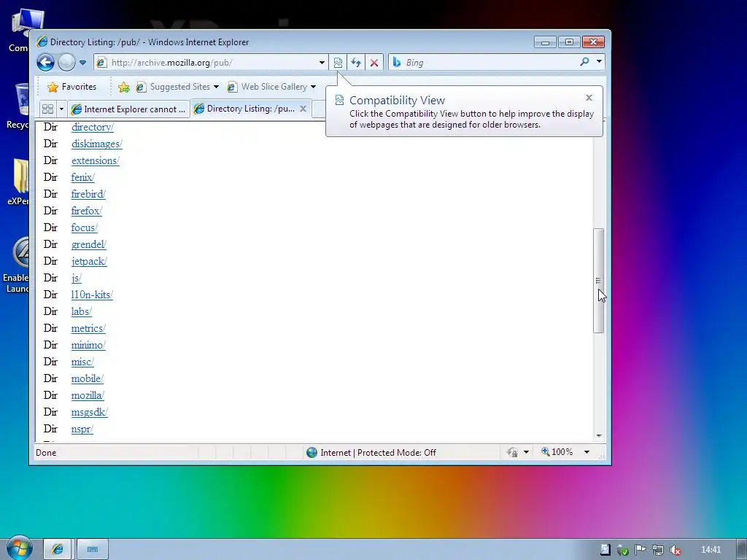Select the folder desktop icon labeled eXPer
747x560 pixels.
pos(18,182)
